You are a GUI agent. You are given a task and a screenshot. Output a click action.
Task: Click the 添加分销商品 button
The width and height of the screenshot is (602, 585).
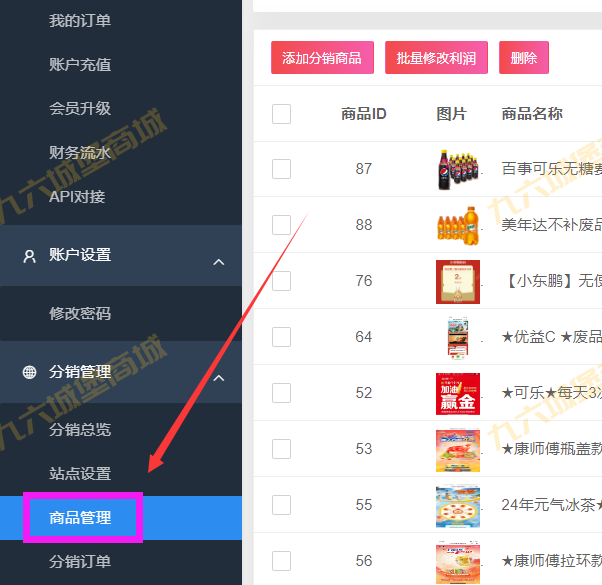[322, 58]
